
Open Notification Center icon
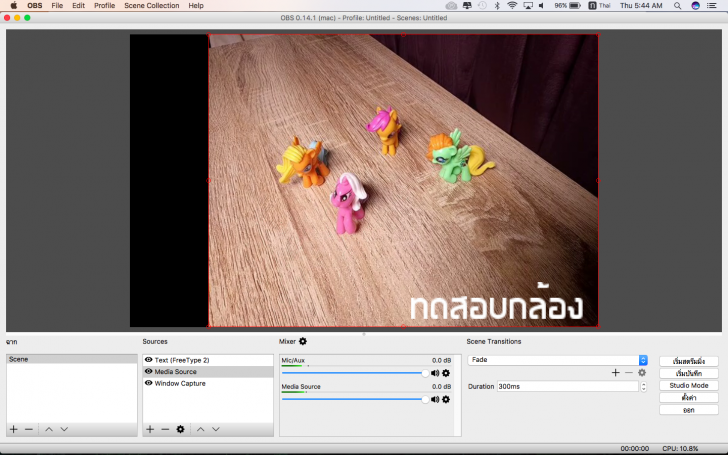point(712,6)
